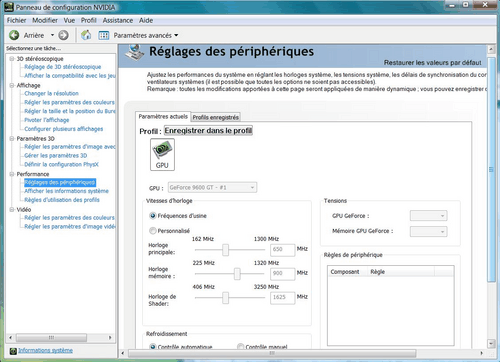This screenshot has height=362, width=500.
Task: Switch to the Profils enregistrés tab
Action: (x=216, y=117)
